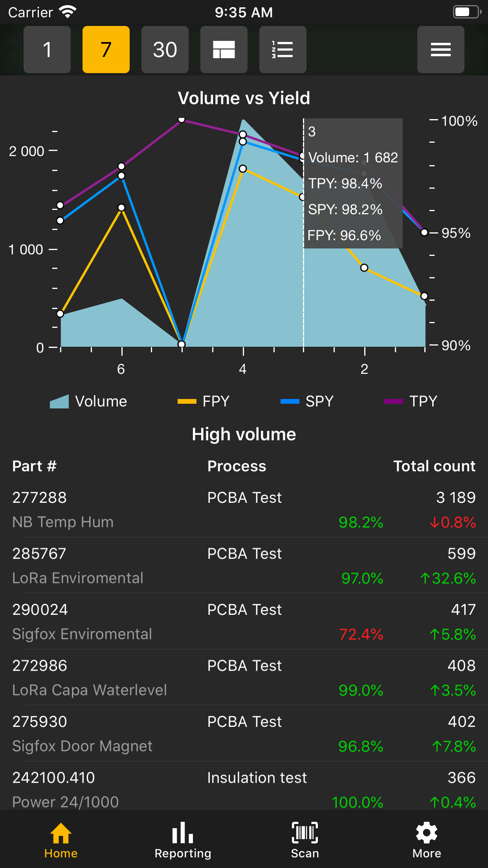Open the dashboard layout view icon
Screen dimensions: 488x868
pyautogui.click(x=224, y=50)
